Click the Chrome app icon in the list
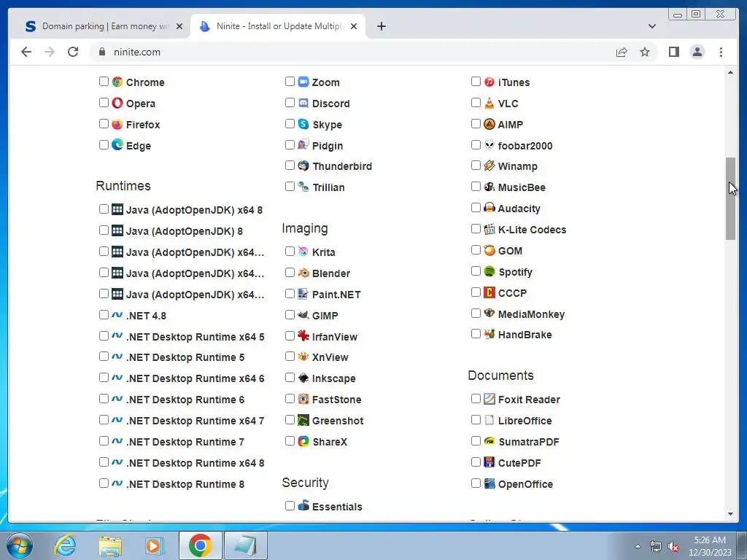This screenshot has height=560, width=747. 117,82
